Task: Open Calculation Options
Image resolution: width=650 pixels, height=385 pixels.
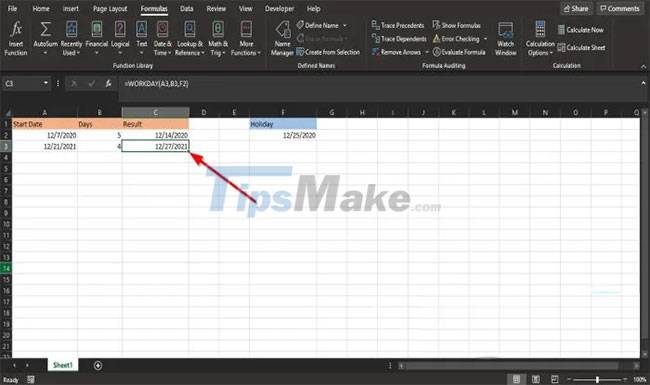Action: (x=540, y=38)
